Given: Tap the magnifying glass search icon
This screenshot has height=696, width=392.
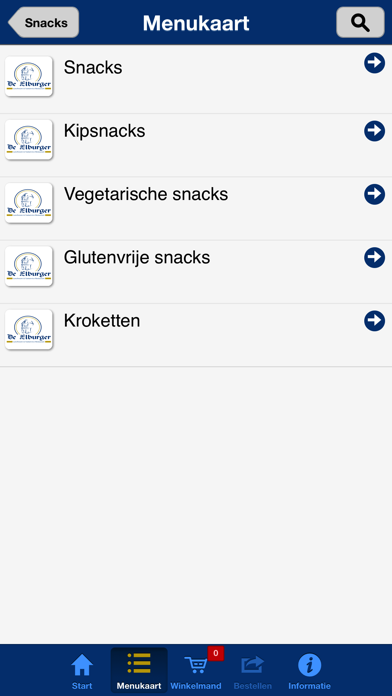Looking at the screenshot, I should tap(360, 22).
